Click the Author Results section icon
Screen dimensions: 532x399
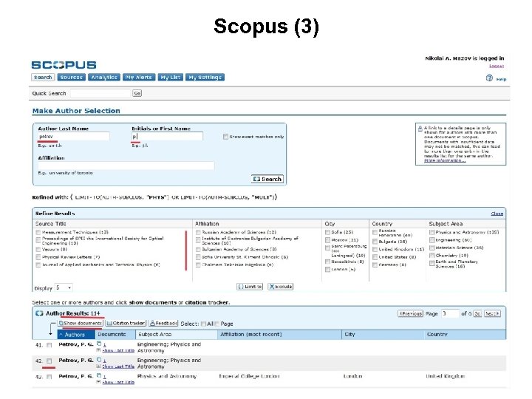click(39, 313)
